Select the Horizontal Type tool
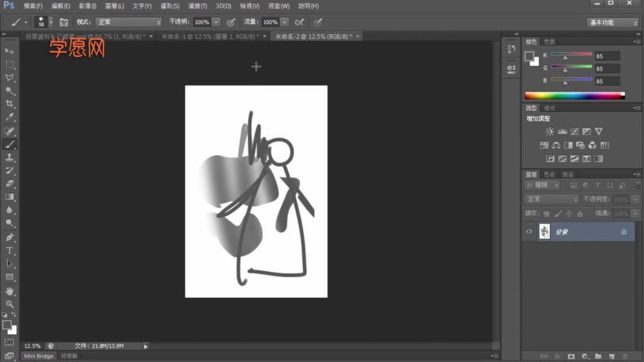644x362 pixels. (9, 251)
